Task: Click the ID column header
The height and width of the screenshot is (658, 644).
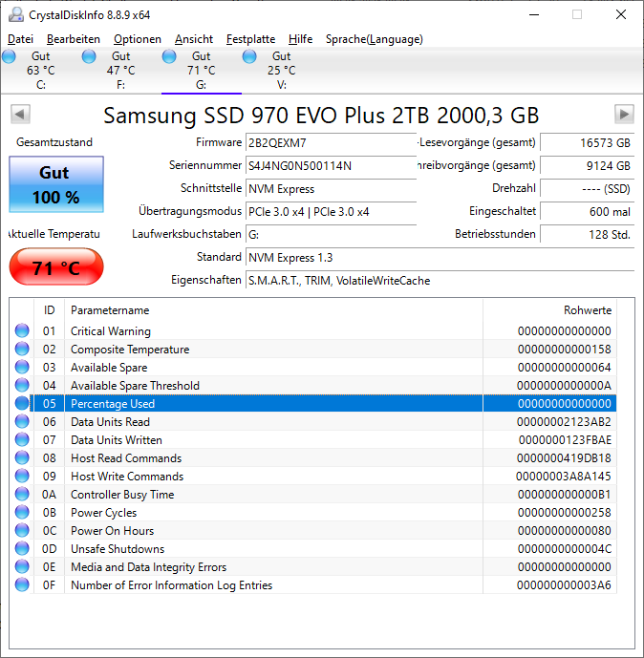Action: (49, 310)
